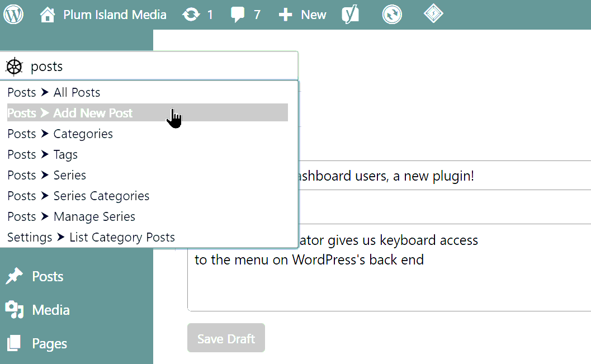Open Pages in the sidebar menu

point(49,344)
